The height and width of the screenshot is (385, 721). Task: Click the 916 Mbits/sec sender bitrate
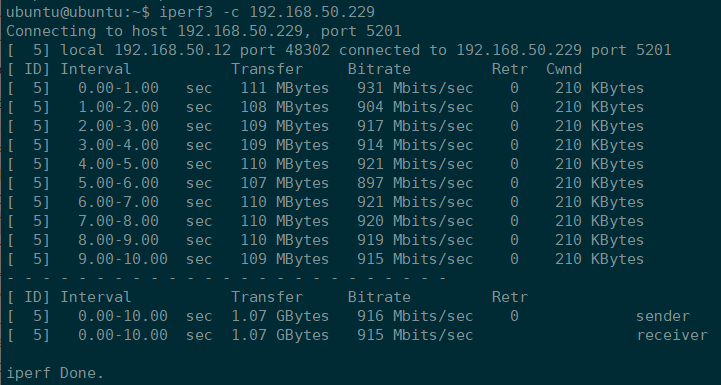point(415,316)
